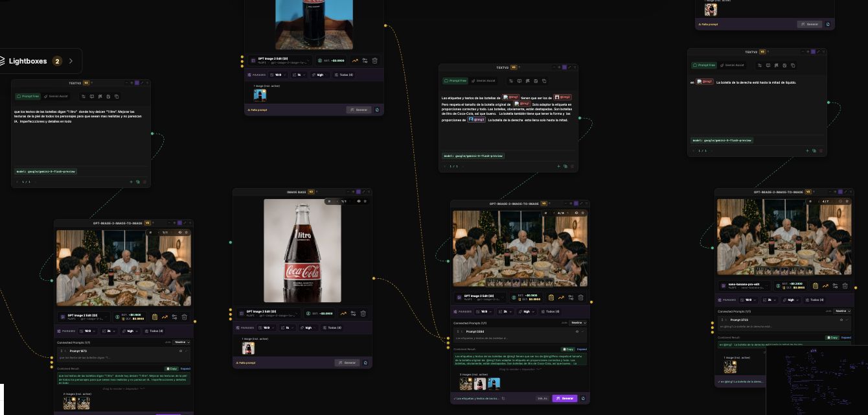This screenshot has width=868, height=415.
Task: Click trash icon in node with Prompt 0386
Action: 580,298
